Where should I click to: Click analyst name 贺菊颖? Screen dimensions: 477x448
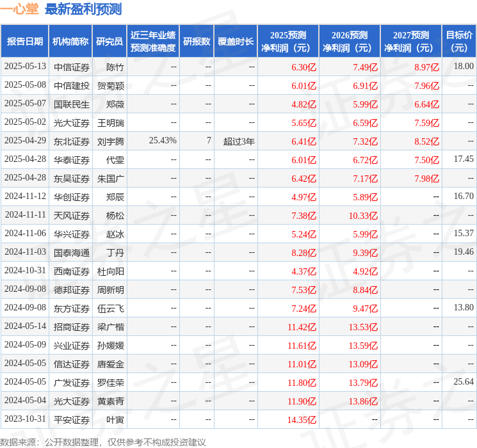(111, 86)
